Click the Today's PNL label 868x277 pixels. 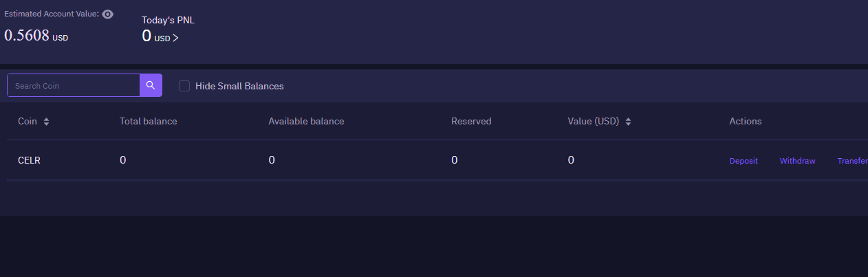[x=168, y=20]
